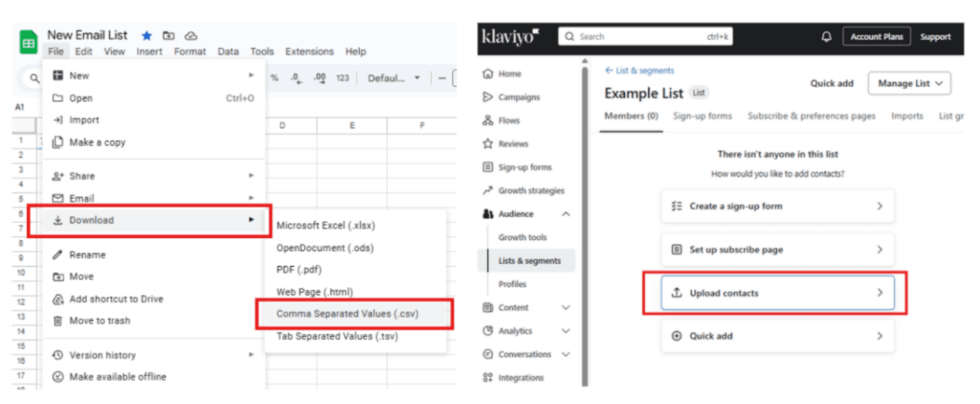
Task: Expand the Share submenu arrow
Action: 251,175
